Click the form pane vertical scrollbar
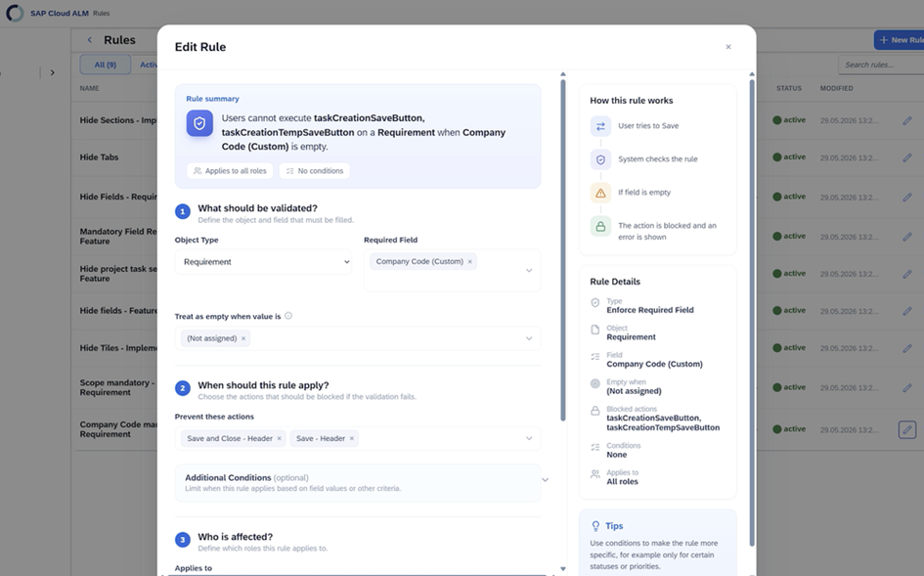Viewport: 924px width, 576px height. [563, 250]
